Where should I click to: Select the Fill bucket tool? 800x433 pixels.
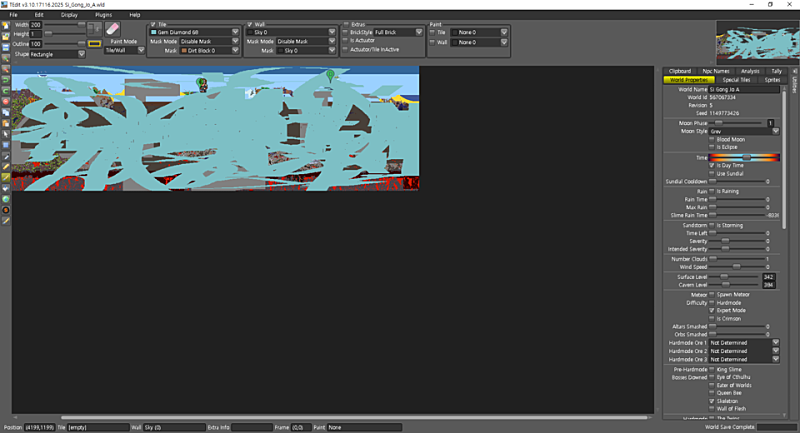[6, 188]
